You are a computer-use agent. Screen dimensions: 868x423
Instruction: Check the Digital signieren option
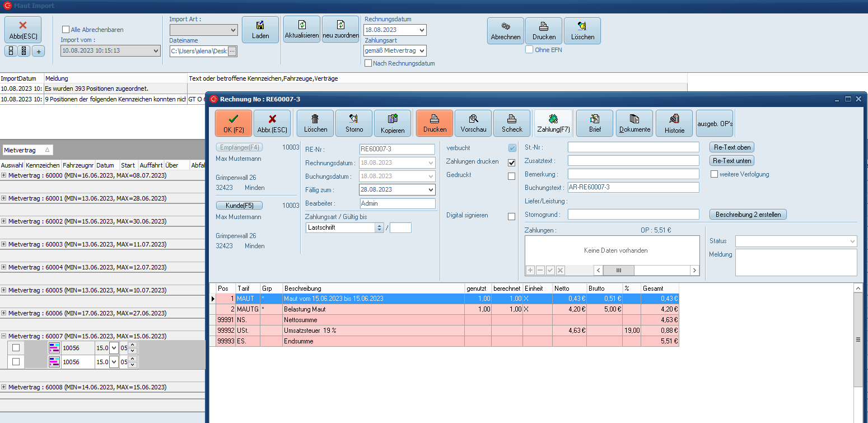(511, 216)
